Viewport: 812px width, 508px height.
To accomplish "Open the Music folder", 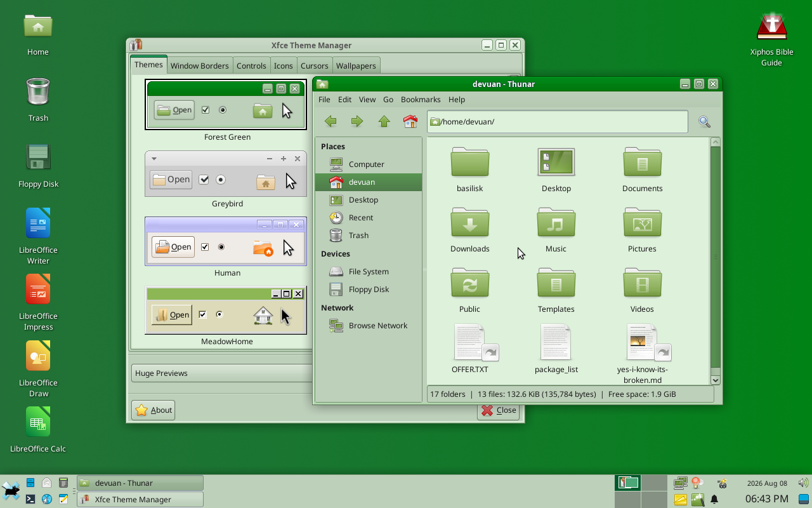I will [556, 230].
